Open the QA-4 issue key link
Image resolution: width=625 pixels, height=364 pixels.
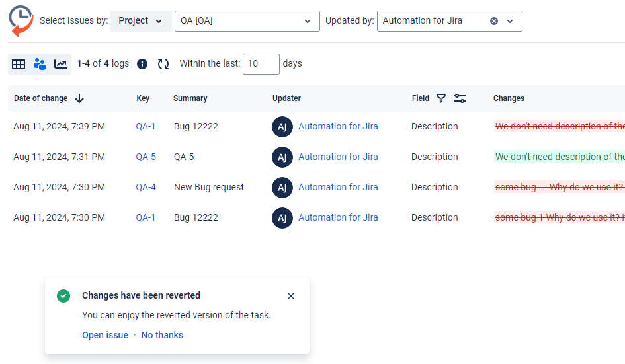[146, 187]
